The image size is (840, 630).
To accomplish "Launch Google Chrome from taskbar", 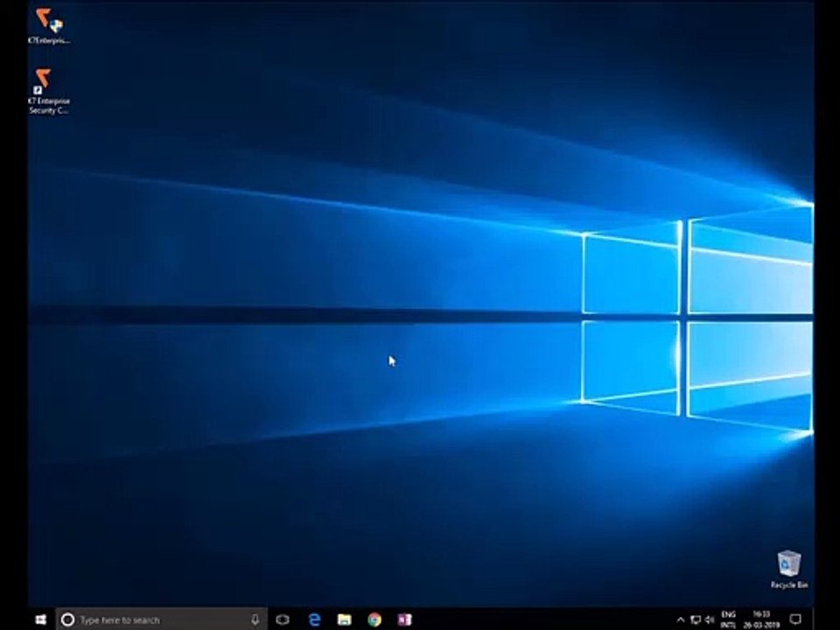I will (x=374, y=619).
